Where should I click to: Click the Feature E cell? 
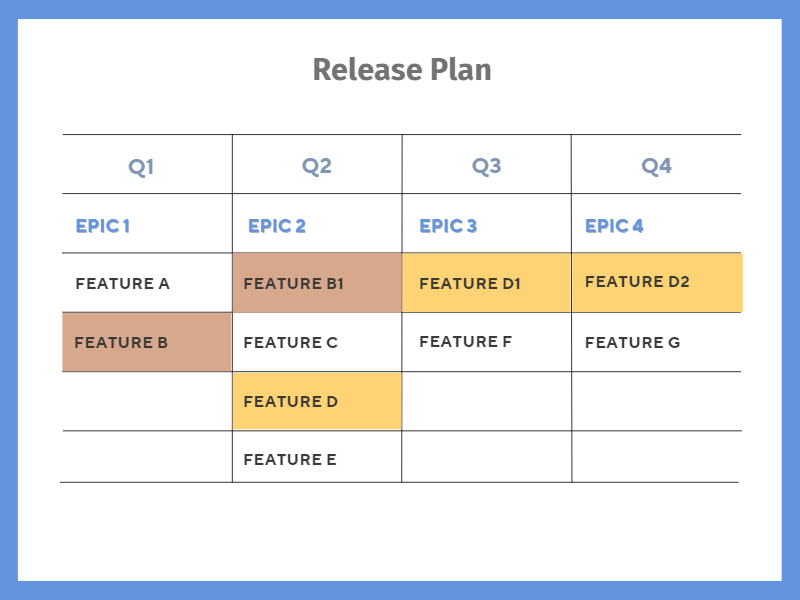coord(290,460)
